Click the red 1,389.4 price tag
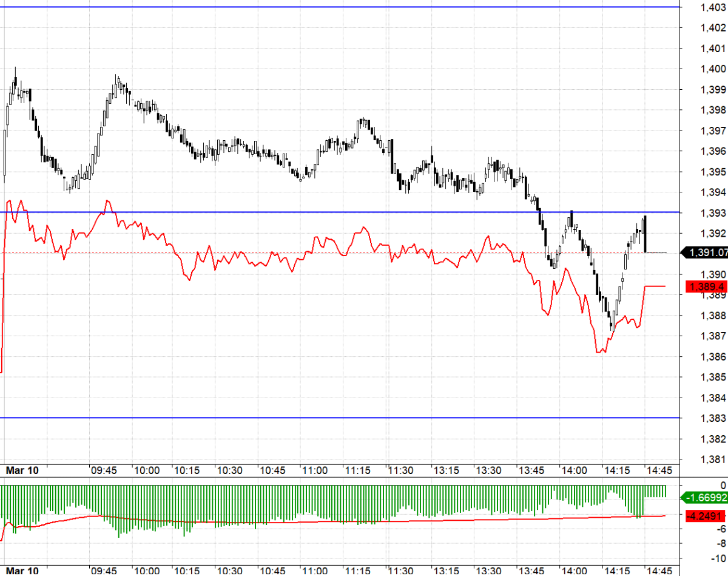The width and height of the screenshot is (728, 576). [706, 286]
